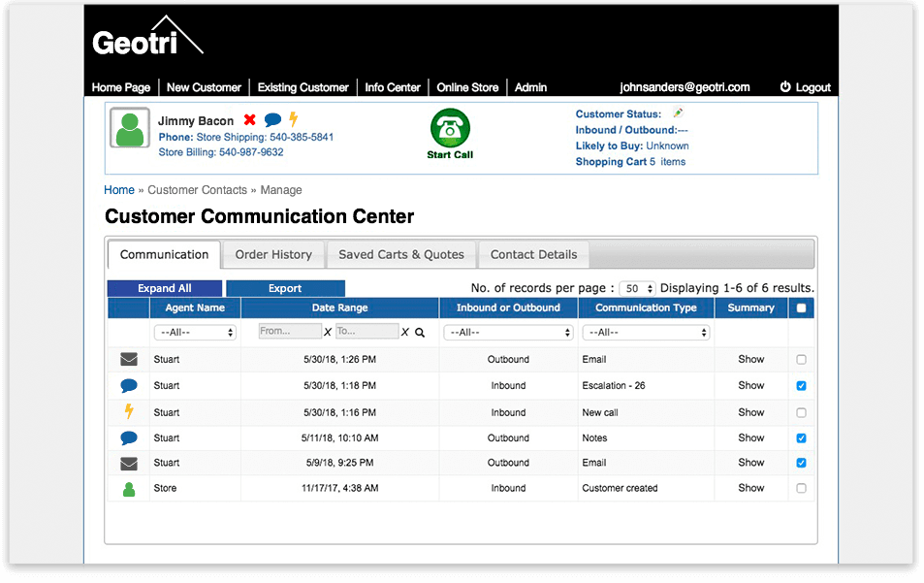Show summary for New call row
Viewport: 924px width, 583px height.
pyautogui.click(x=750, y=412)
